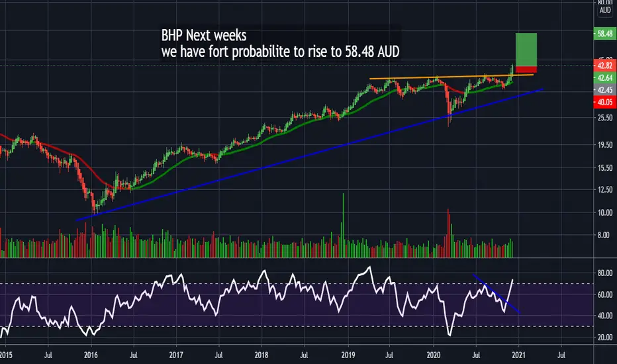Click the 60.00 RSI scale label
Image resolution: width=617 pixels, height=364 pixels.
click(x=605, y=295)
